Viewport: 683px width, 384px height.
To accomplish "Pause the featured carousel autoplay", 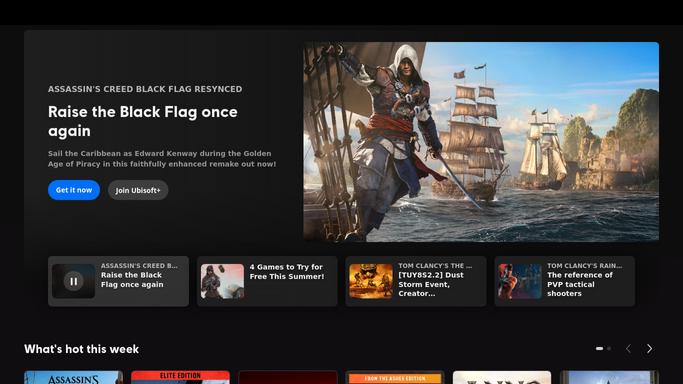I will click(x=74, y=281).
